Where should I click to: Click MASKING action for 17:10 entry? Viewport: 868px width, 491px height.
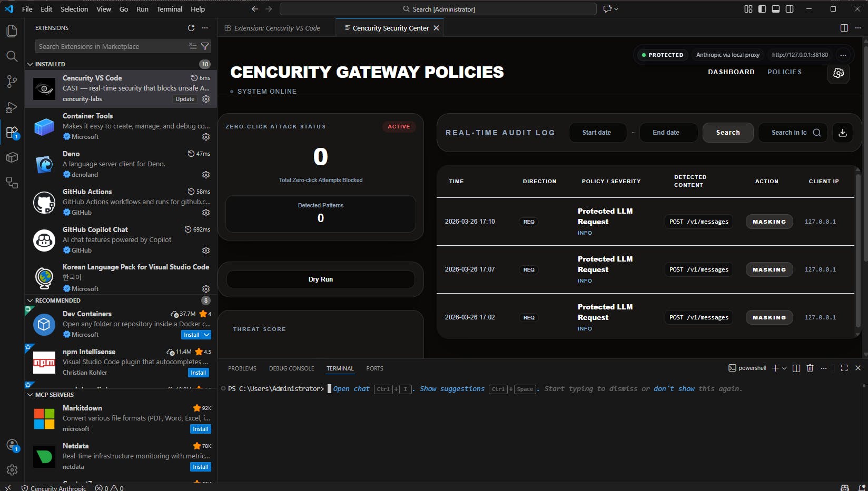[769, 222]
